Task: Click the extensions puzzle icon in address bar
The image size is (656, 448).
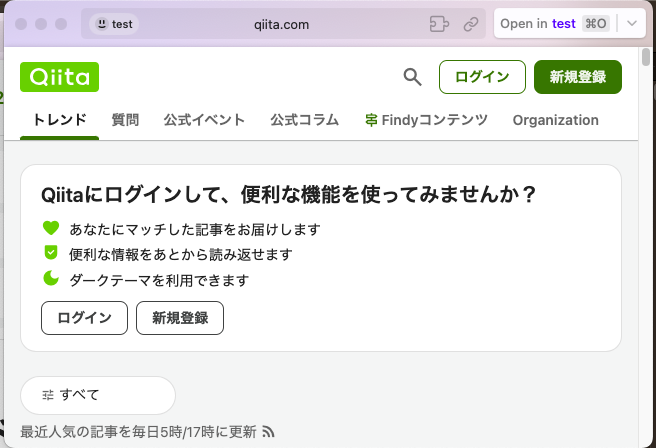Action: click(x=439, y=24)
